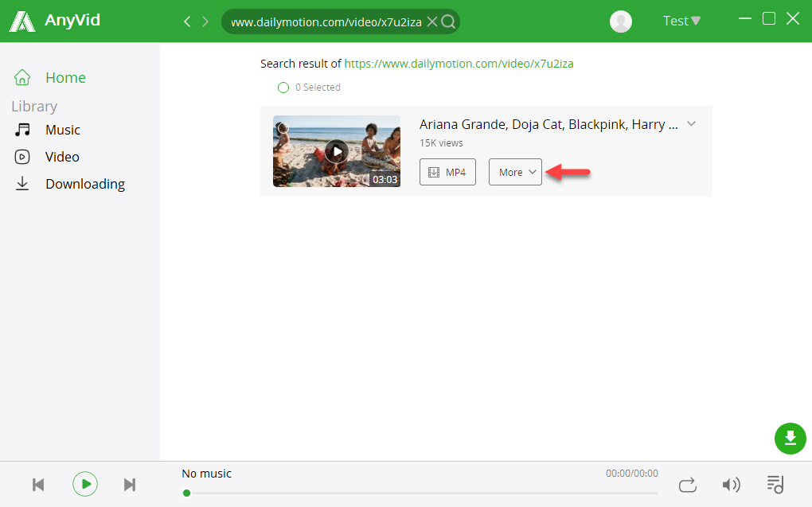Tick the selection circle on the video thumbnail
The image size is (812, 507).
pos(282,127)
